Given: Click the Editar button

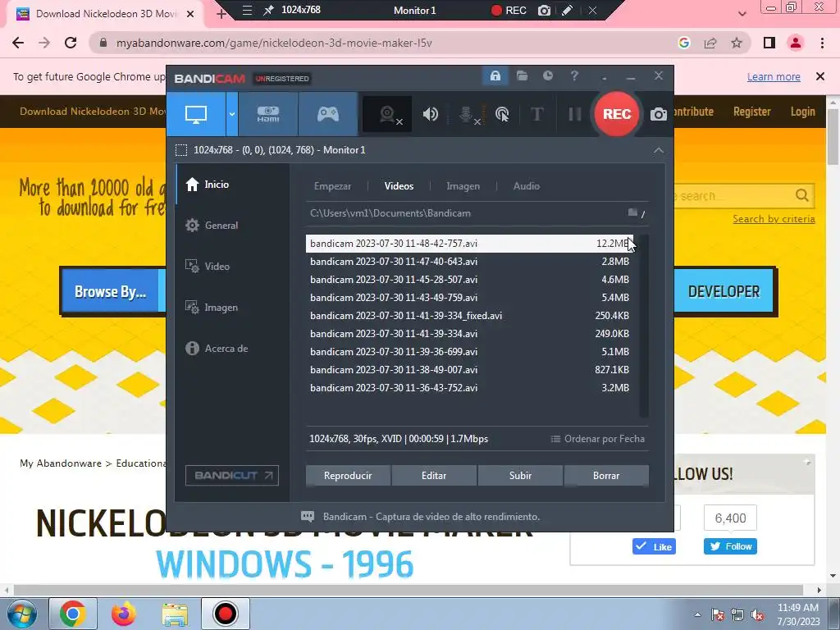Looking at the screenshot, I should click(434, 476).
